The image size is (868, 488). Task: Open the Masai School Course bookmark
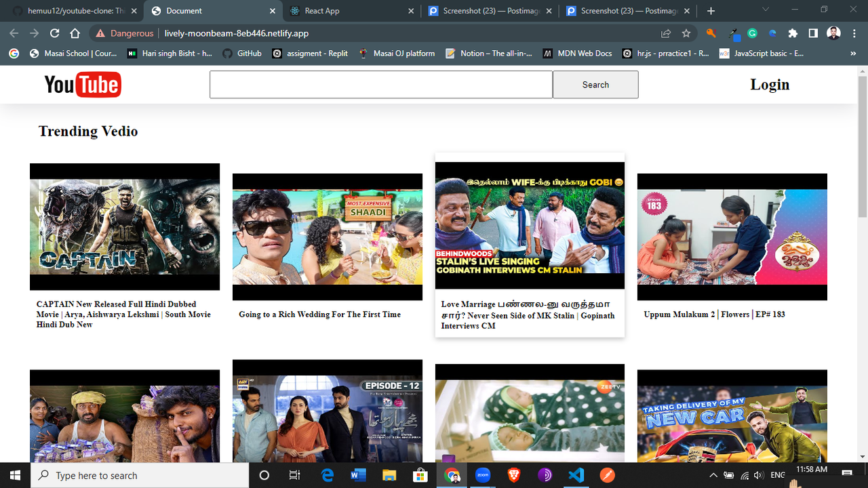click(74, 54)
